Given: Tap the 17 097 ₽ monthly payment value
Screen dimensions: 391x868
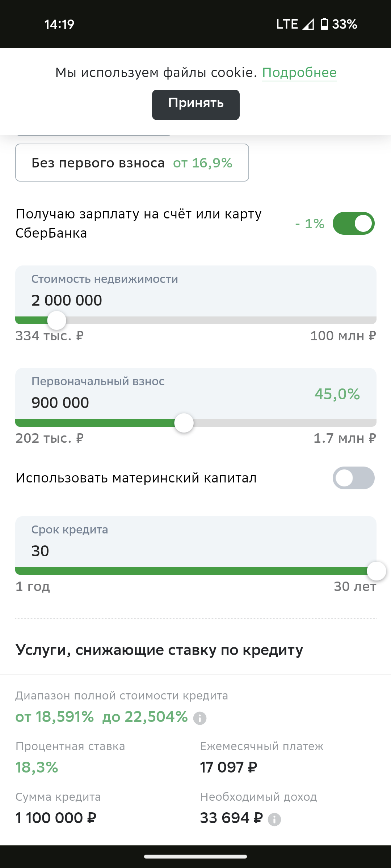Looking at the screenshot, I should tap(228, 767).
